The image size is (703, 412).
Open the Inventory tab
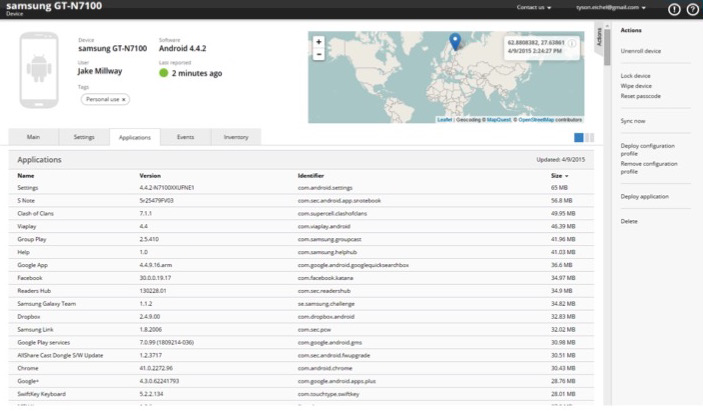click(x=236, y=137)
